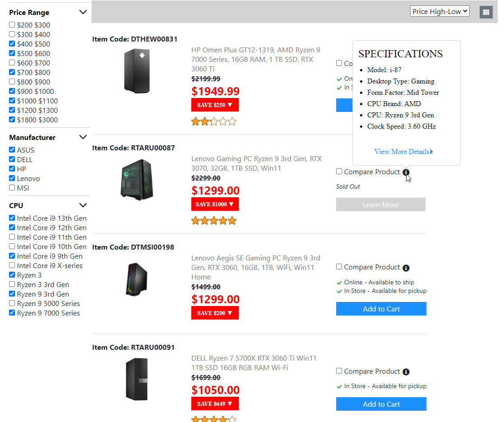Click five-star rating of Lenovo Gaming PC
The image size is (504, 422).
tap(214, 221)
